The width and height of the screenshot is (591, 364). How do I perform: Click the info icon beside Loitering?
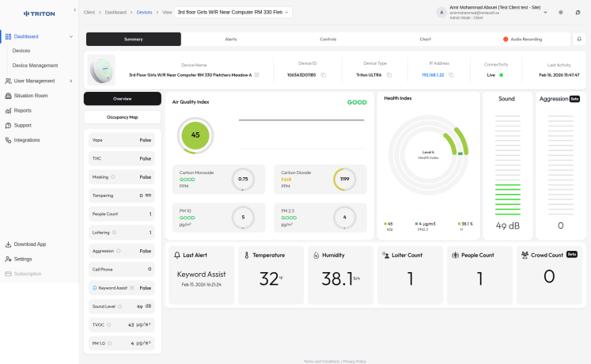click(116, 233)
